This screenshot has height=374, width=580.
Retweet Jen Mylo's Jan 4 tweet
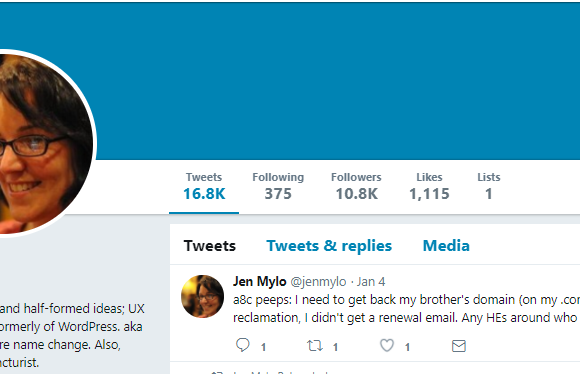[x=314, y=346]
